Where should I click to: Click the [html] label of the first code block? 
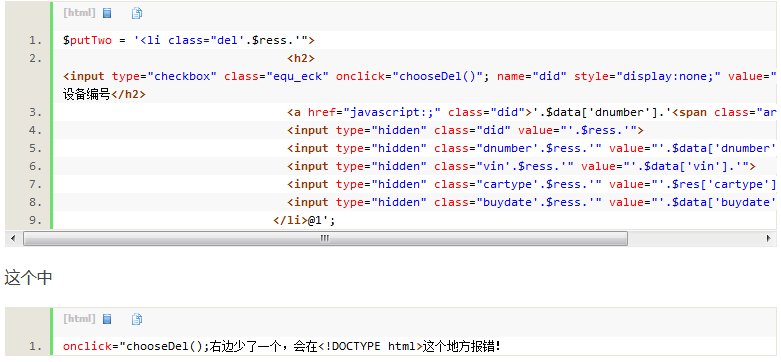coord(79,13)
